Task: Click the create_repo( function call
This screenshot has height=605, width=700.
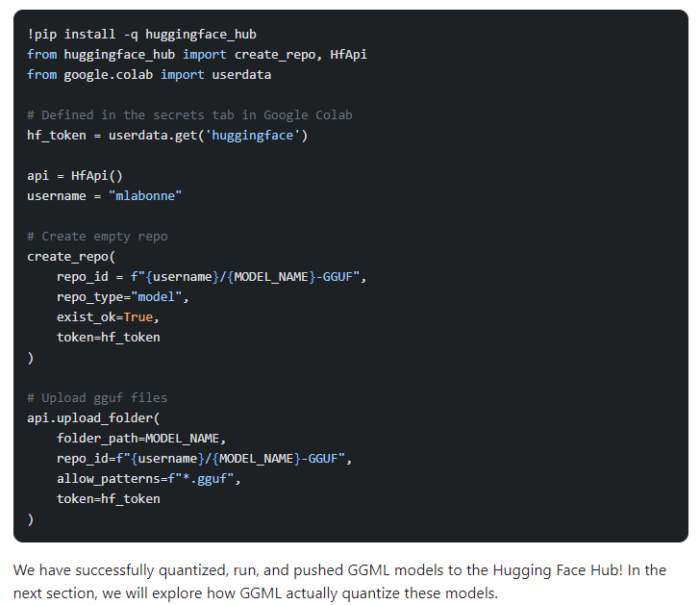Action: click(x=71, y=256)
